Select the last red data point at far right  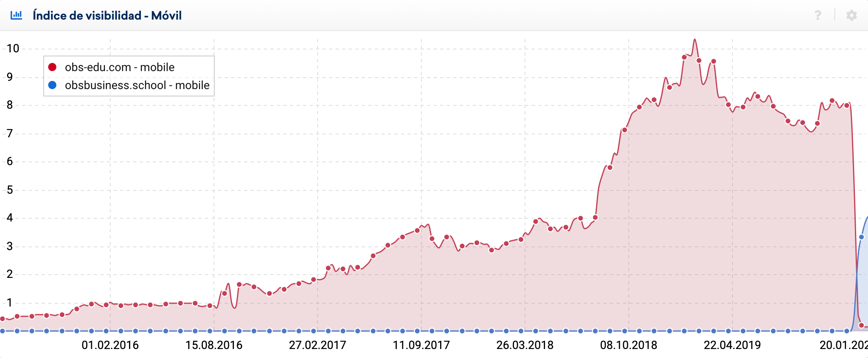861,325
